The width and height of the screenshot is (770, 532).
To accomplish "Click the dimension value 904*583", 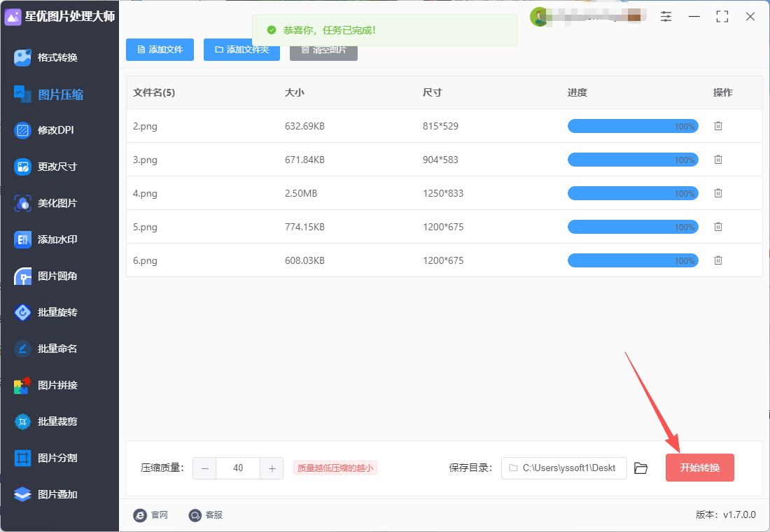I will [x=440, y=160].
